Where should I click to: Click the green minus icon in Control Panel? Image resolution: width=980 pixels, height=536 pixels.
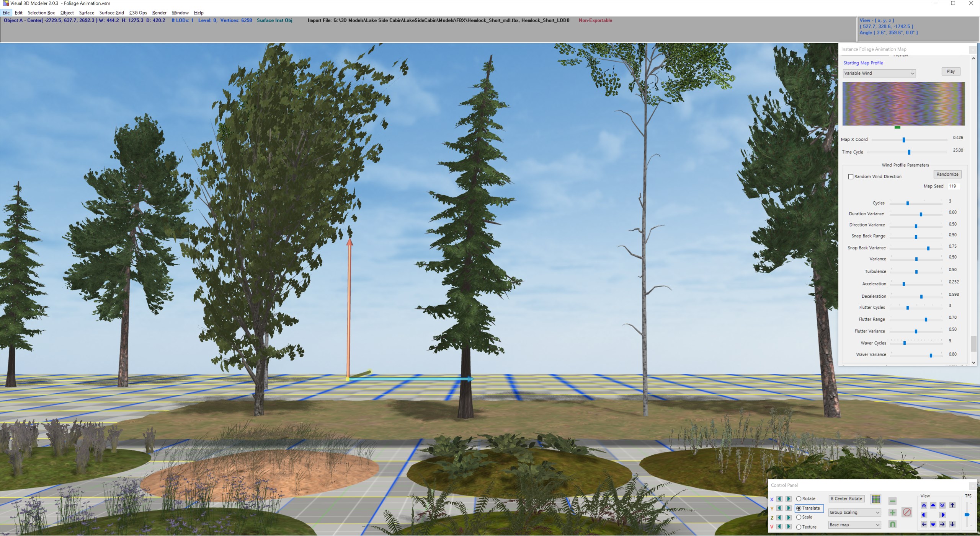[892, 501]
